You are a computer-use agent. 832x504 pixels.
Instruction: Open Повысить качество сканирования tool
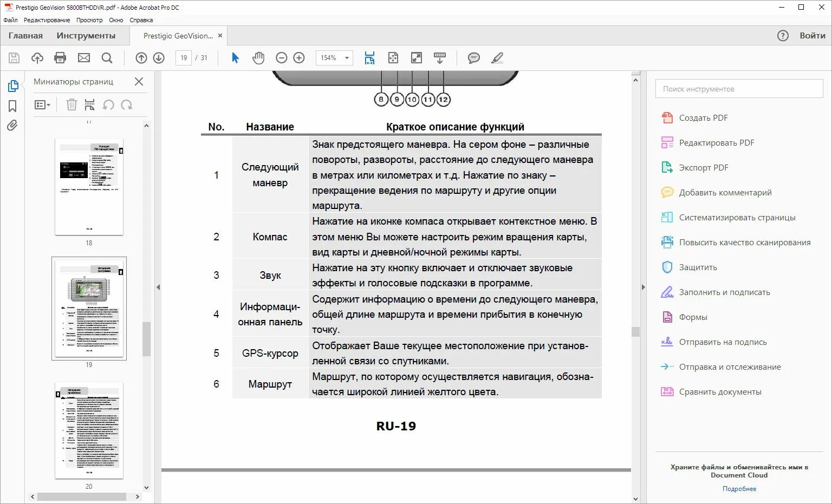(x=736, y=243)
